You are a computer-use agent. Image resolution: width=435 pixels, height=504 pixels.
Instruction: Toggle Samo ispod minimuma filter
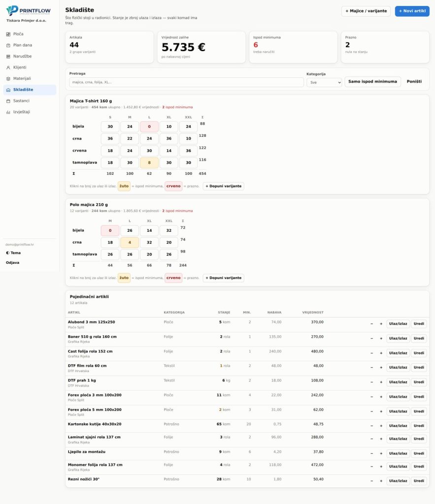(372, 82)
